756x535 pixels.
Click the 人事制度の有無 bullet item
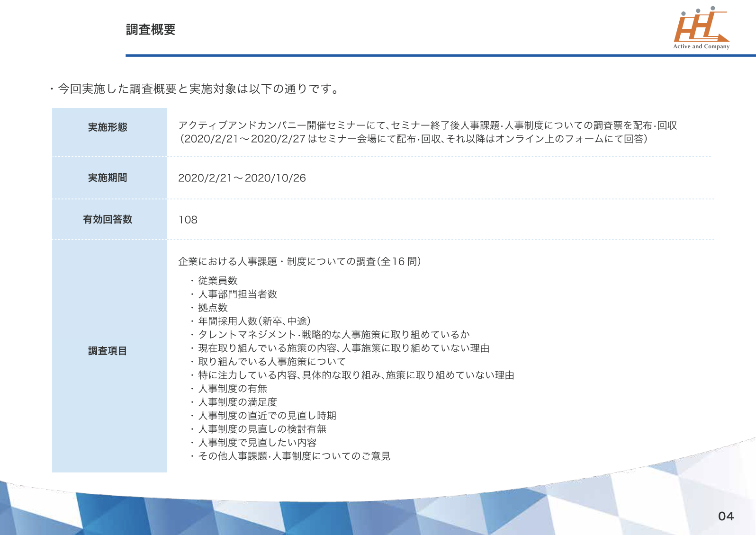coord(232,389)
